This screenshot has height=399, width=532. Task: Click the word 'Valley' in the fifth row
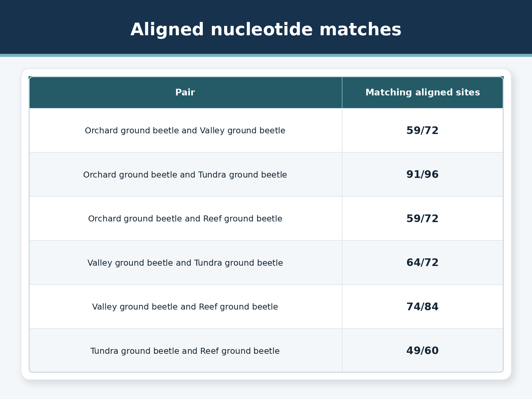tap(104, 307)
